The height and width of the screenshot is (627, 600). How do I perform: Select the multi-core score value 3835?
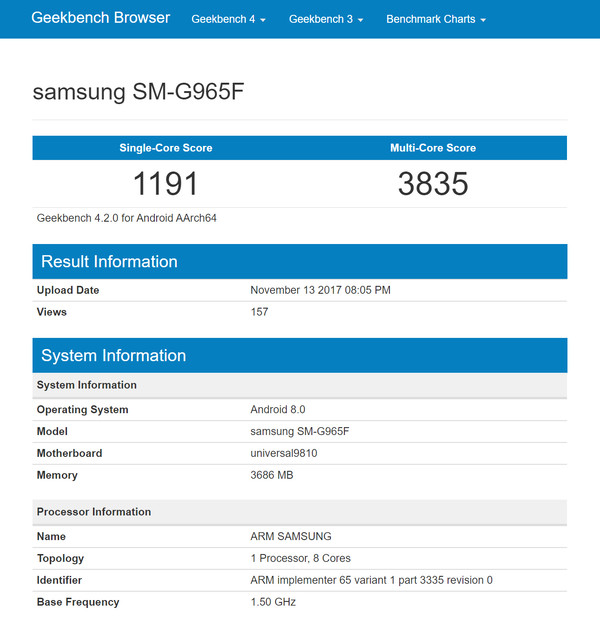pyautogui.click(x=433, y=184)
